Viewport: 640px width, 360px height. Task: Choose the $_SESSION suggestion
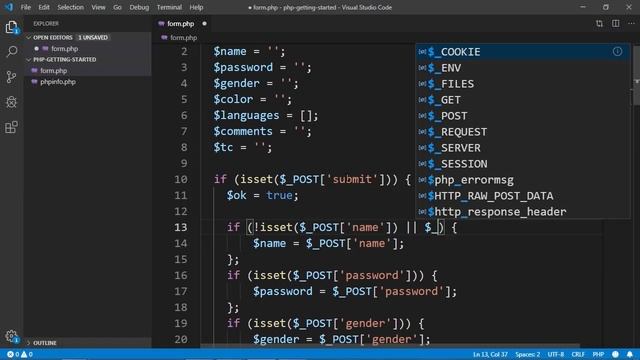[x=522, y=164]
